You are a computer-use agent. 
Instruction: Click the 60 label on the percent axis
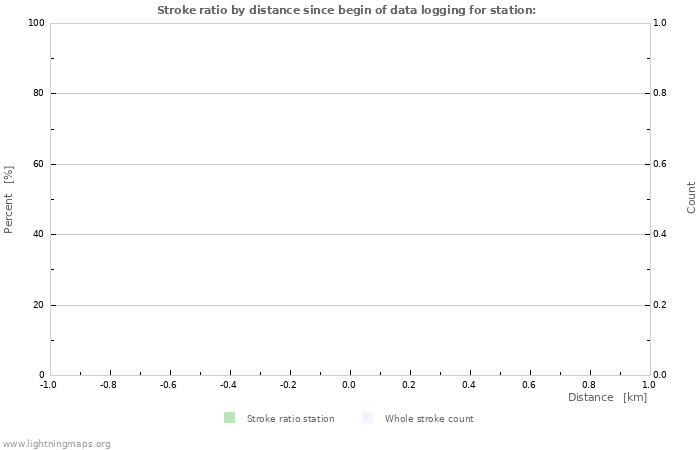[x=38, y=164]
